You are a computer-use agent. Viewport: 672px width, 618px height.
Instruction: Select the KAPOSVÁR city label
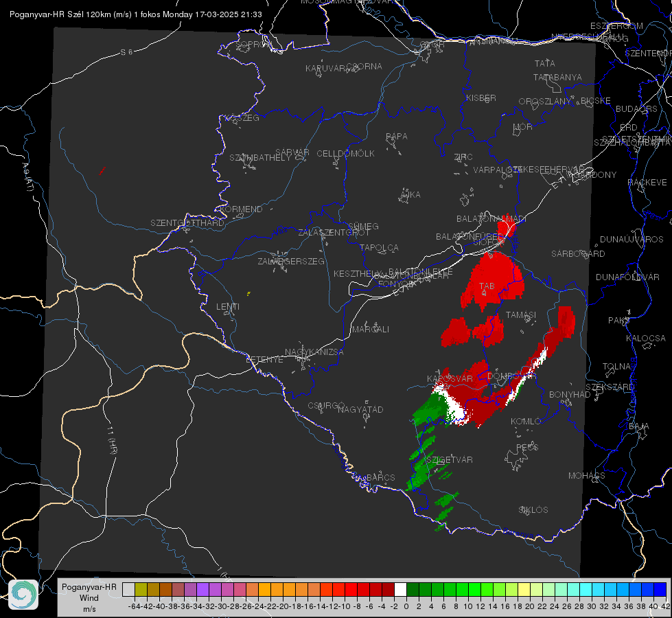pyautogui.click(x=450, y=378)
